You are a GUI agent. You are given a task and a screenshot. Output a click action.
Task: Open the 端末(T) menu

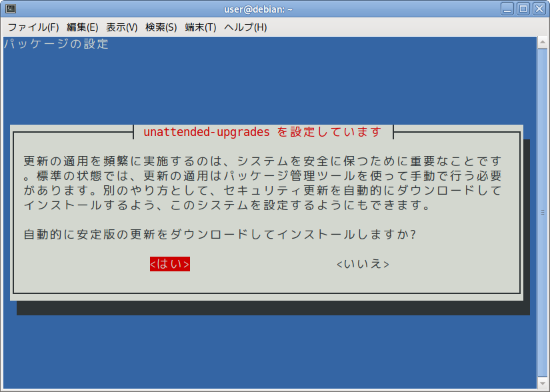click(200, 27)
